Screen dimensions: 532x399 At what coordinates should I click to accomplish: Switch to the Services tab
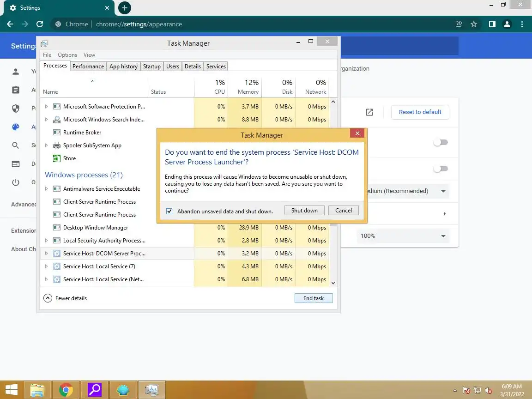pos(216,66)
